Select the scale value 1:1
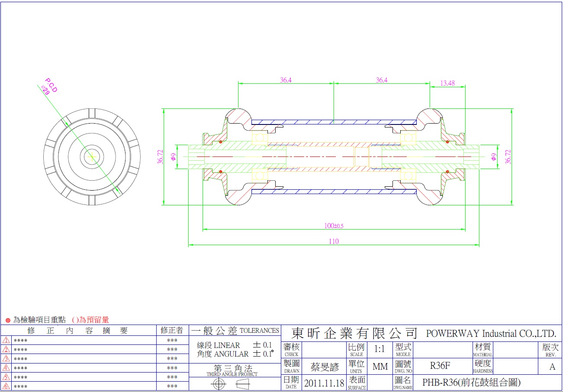Screen dimensions: 563x392 point(380,349)
